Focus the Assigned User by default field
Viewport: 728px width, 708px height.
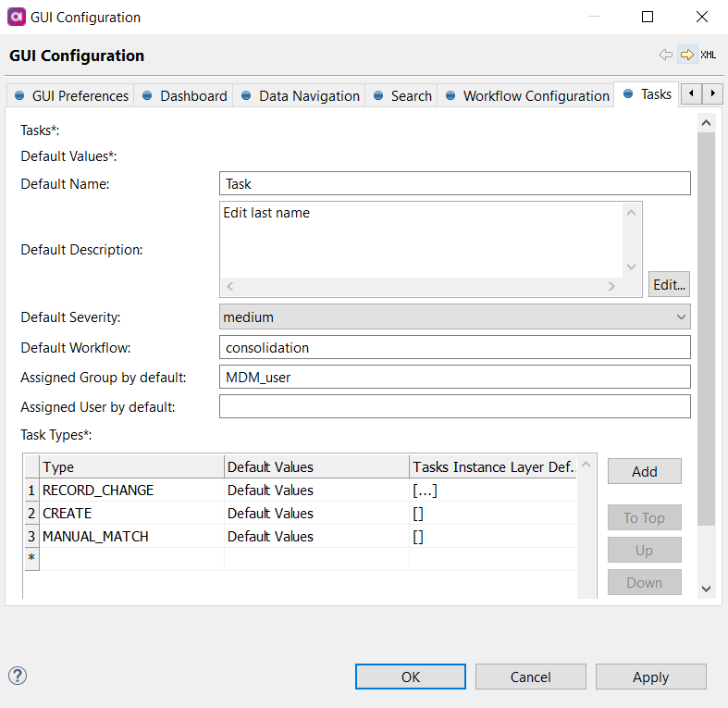(454, 406)
